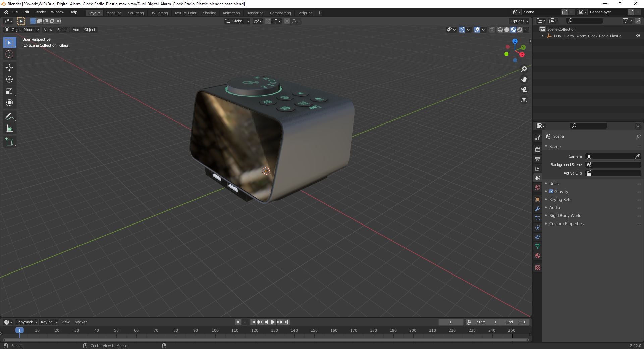Toggle viewport overlays display
644x349 pixels.
477,30
